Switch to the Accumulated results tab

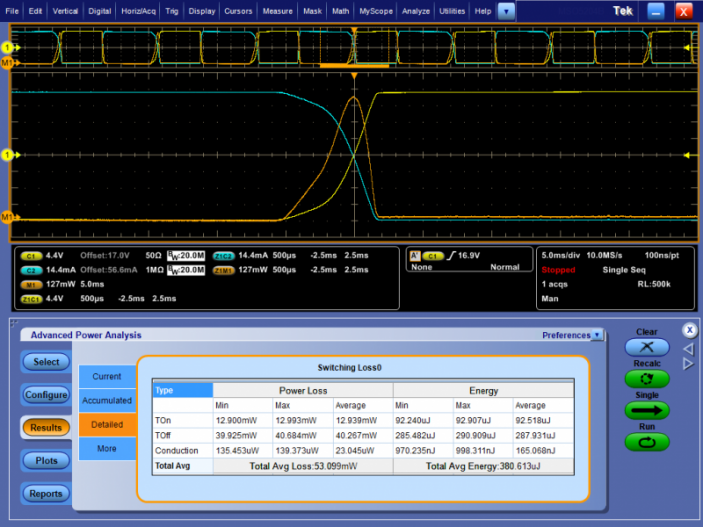pyautogui.click(x=107, y=400)
